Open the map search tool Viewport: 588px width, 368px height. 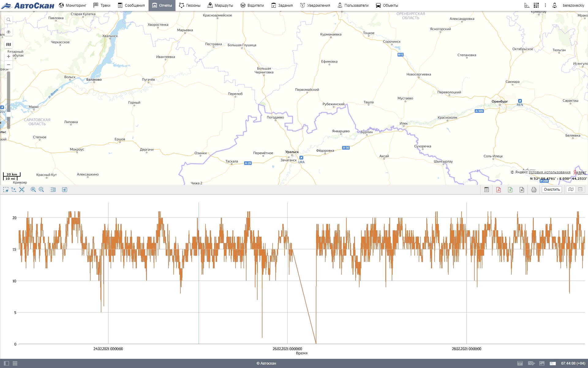[x=9, y=20]
